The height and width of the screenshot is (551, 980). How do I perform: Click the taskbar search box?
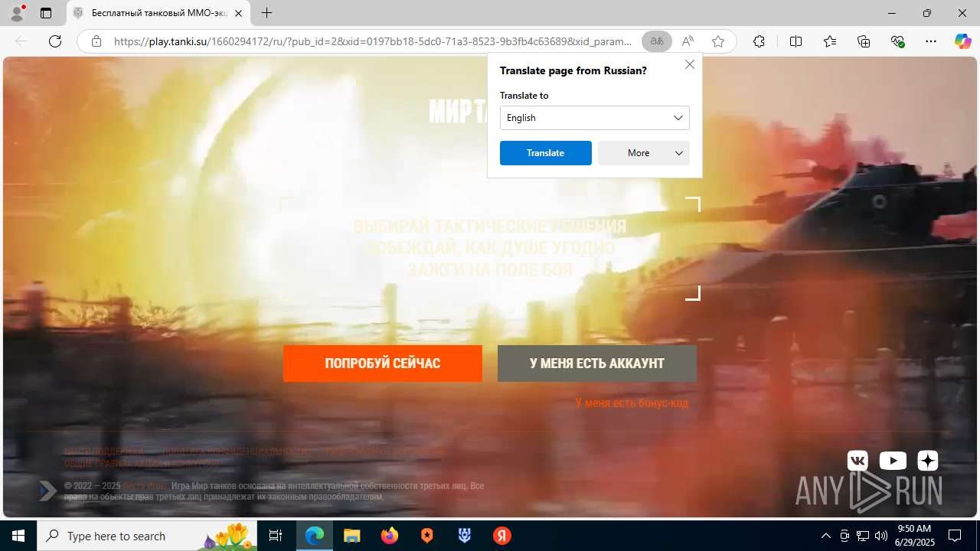point(149,536)
